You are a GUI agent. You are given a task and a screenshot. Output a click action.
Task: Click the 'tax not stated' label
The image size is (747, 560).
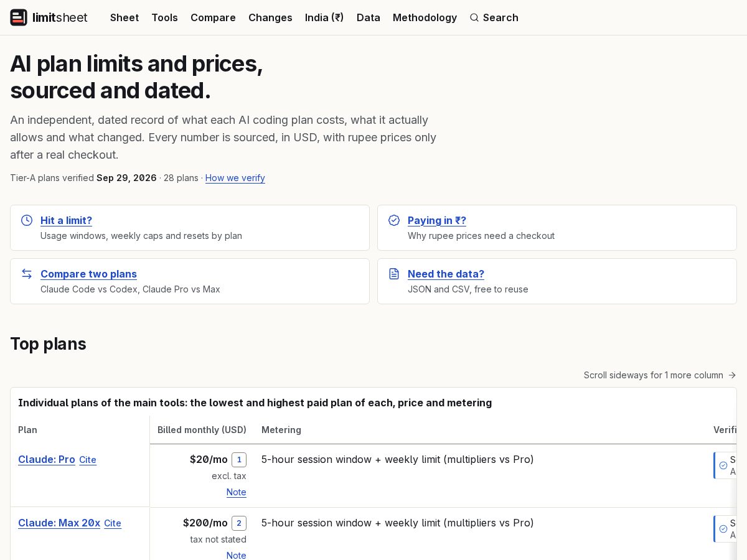(x=218, y=539)
